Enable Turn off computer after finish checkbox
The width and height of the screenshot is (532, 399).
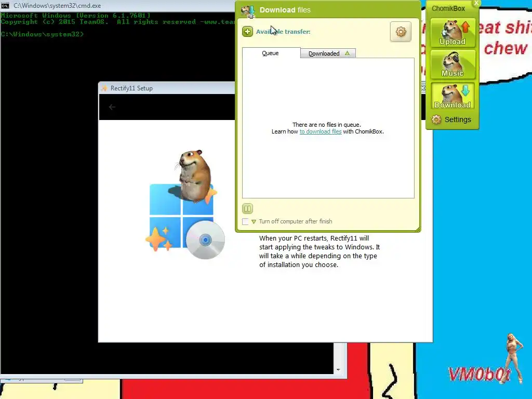245,221
